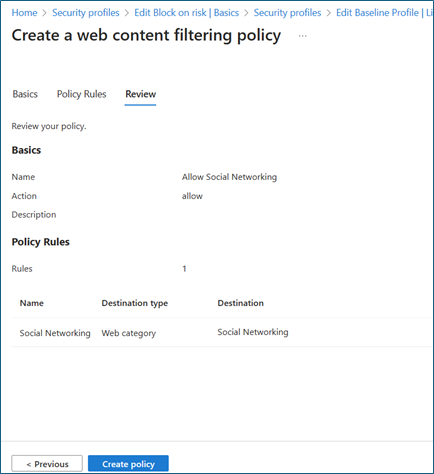Click the Action field label
The width and height of the screenshot is (434, 474).
pos(24,196)
